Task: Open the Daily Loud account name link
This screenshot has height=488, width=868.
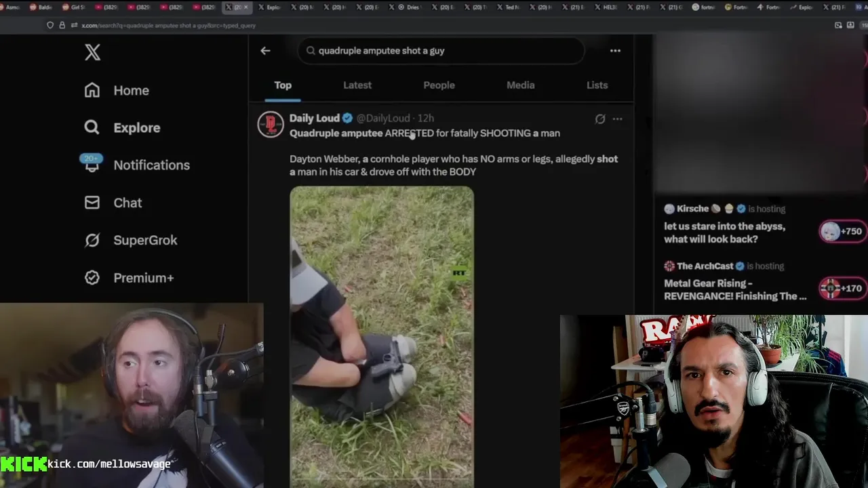Action: [x=315, y=118]
